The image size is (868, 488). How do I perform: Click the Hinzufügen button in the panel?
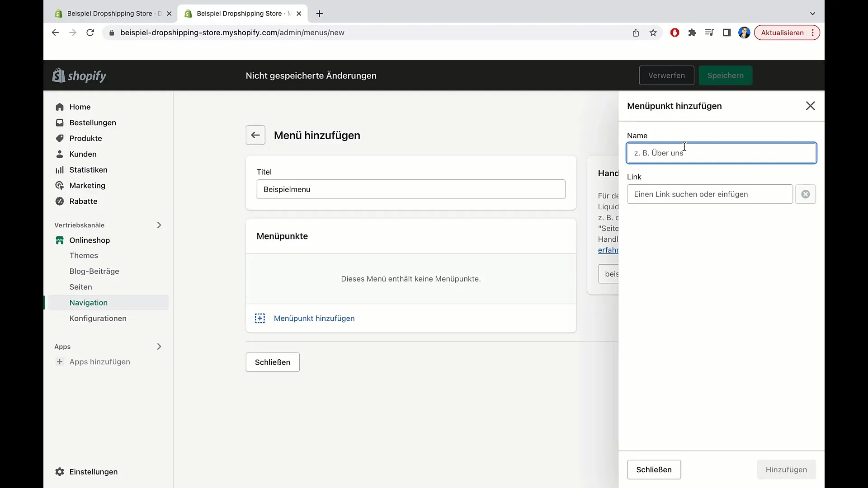tap(786, 469)
